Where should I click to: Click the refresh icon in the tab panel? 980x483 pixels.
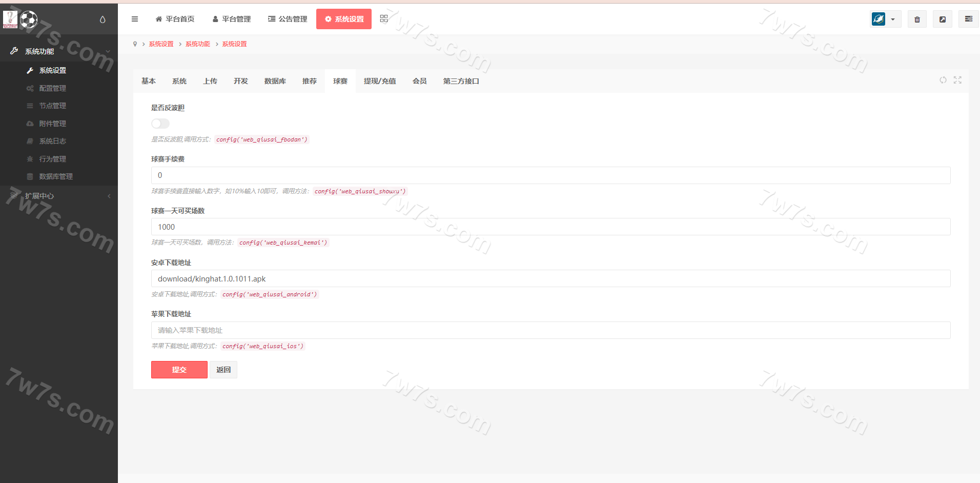point(943,80)
